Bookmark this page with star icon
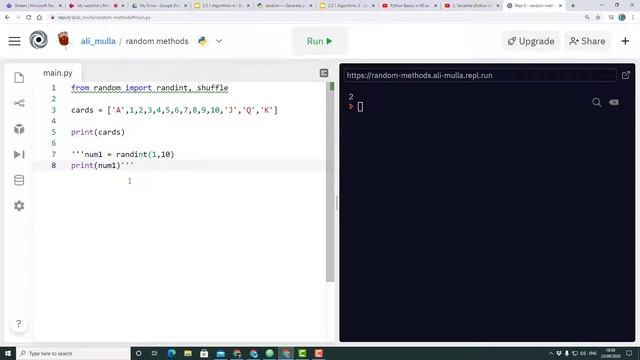The image size is (640, 360). pyautogui.click(x=598, y=18)
